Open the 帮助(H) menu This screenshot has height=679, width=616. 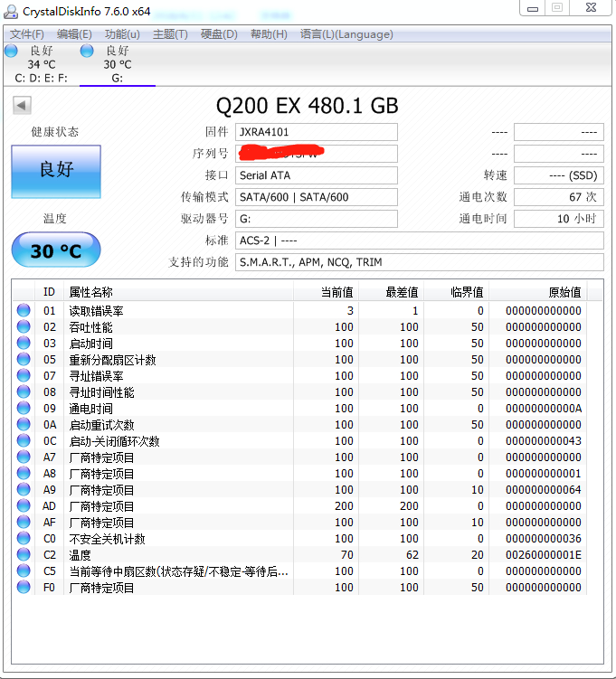[x=269, y=34]
